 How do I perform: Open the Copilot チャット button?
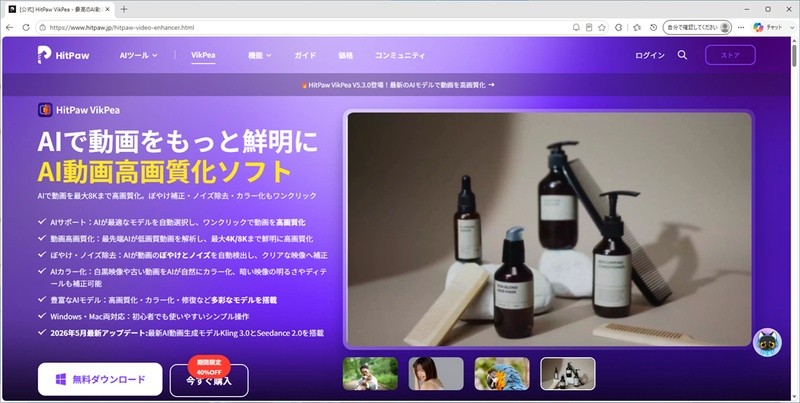click(767, 28)
